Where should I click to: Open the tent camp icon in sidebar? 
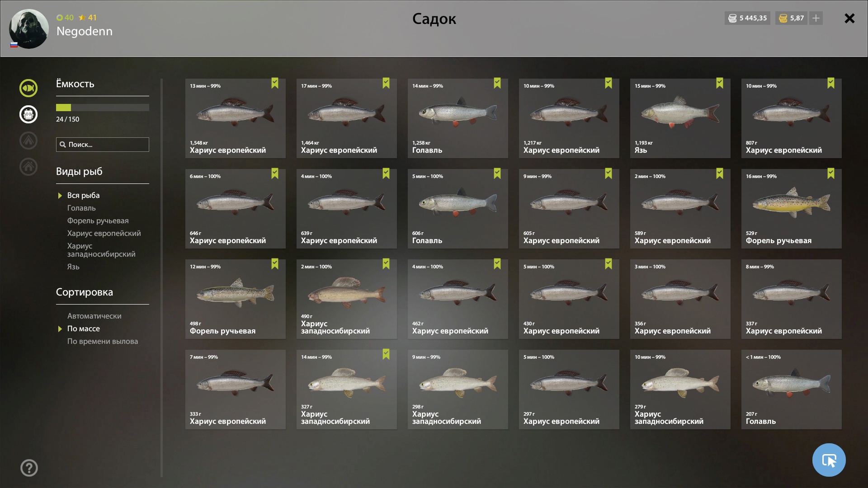point(28,141)
